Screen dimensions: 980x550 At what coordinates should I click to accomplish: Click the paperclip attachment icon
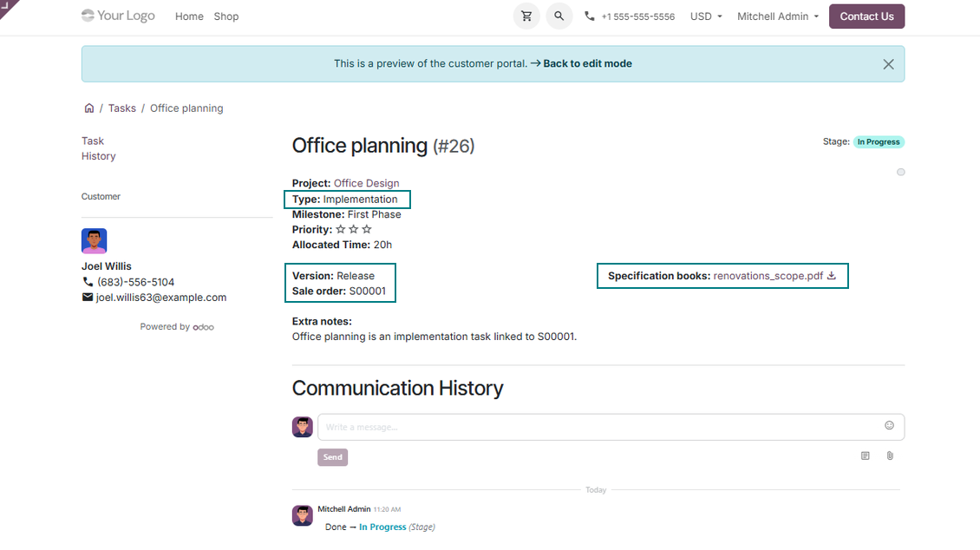(890, 455)
